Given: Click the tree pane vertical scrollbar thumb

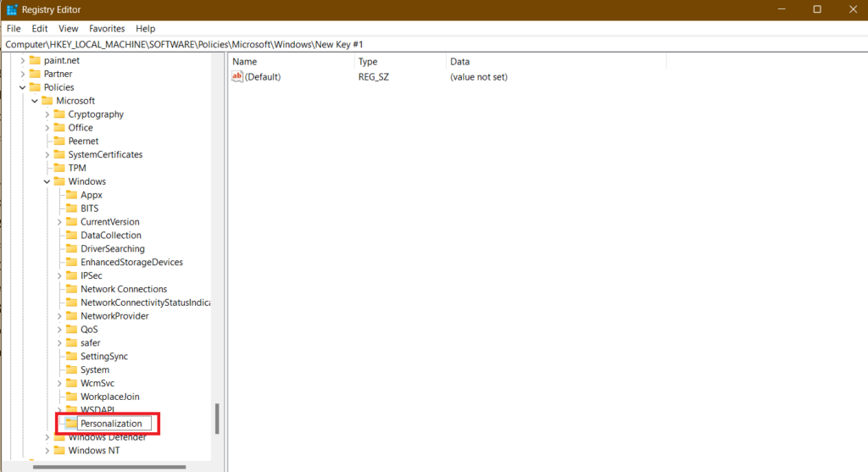Looking at the screenshot, I should pyautogui.click(x=217, y=419).
